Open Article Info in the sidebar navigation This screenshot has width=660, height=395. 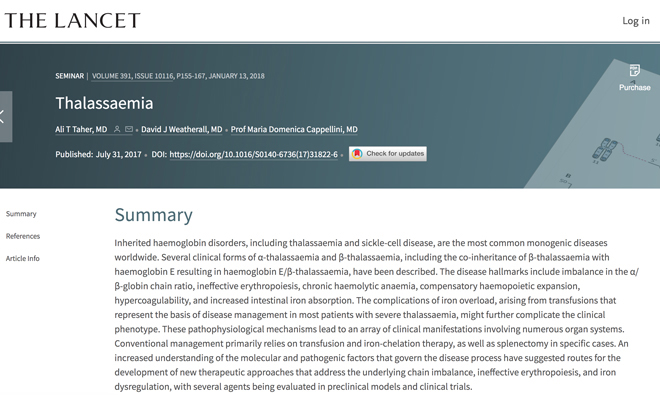click(x=23, y=259)
